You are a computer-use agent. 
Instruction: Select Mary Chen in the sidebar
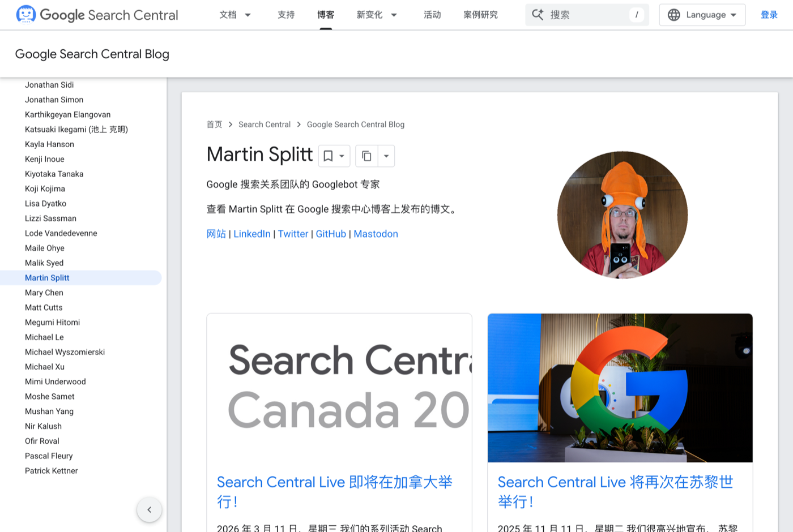coord(44,293)
